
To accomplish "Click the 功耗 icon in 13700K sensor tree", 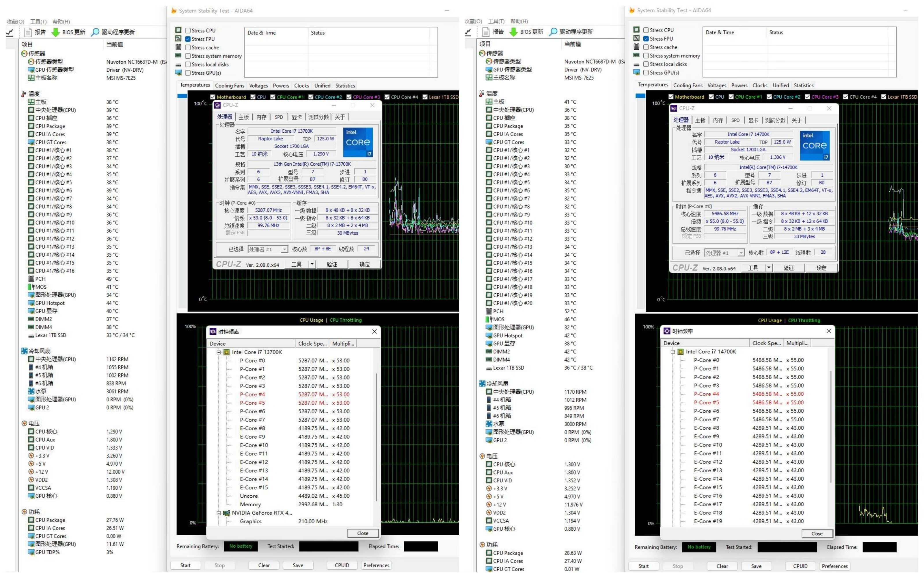I will [24, 512].
